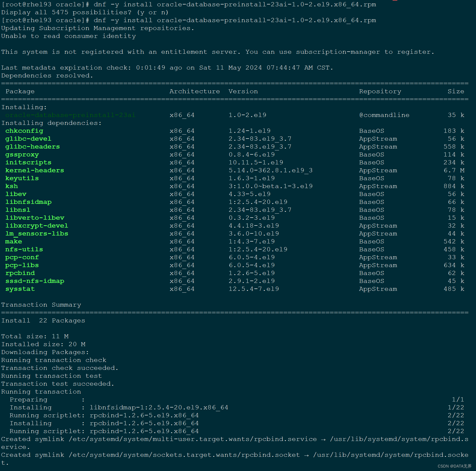Click kernel version '5.14.0-362.8.1.el9_3'
The width and height of the screenshot is (476, 471).
[x=270, y=170]
